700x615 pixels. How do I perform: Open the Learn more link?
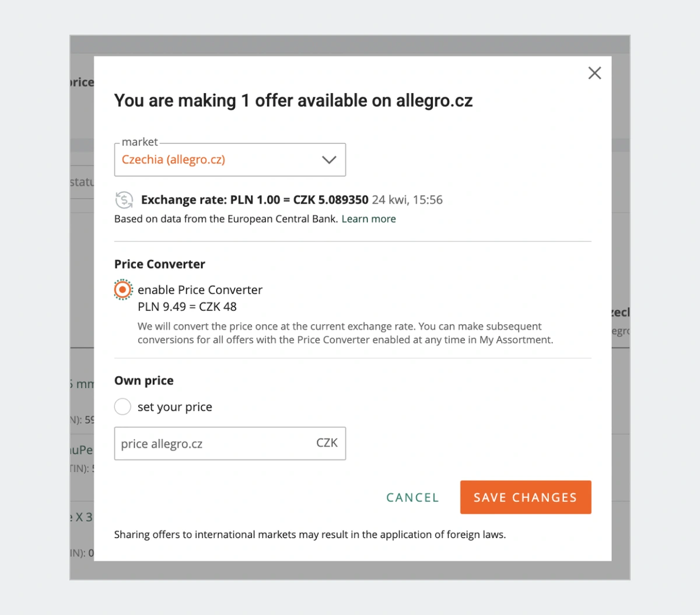[369, 219]
